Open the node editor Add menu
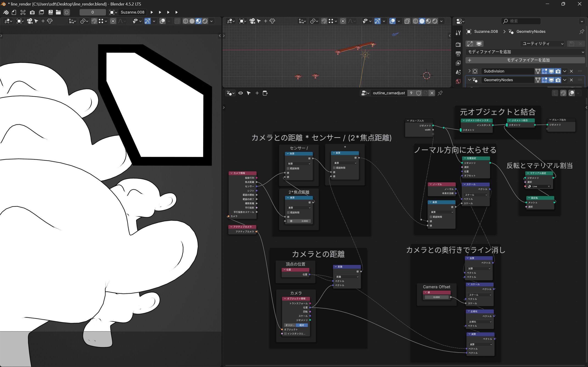This screenshot has width=588, height=367. tap(257, 93)
